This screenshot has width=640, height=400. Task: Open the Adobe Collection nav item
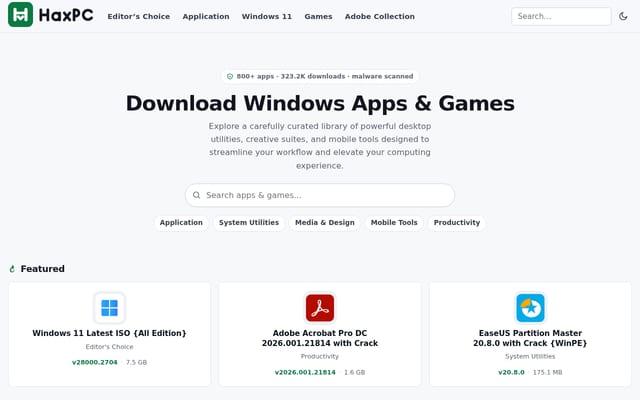click(380, 16)
